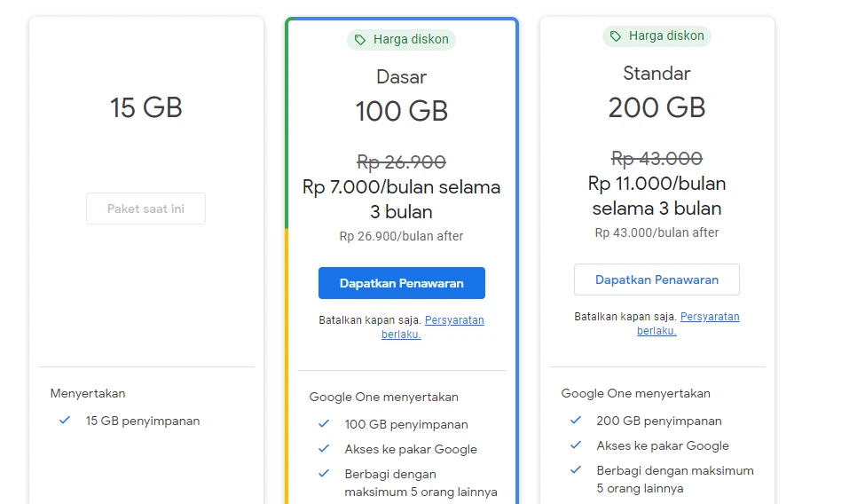Screen dimensions: 865x504
Task: Click the Standar plan discount tag icon
Action: click(x=616, y=36)
